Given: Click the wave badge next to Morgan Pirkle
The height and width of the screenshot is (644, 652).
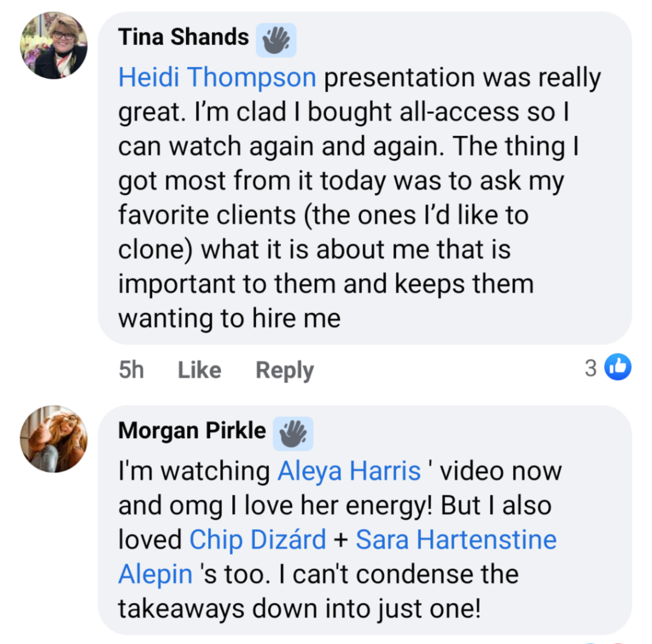Looking at the screenshot, I should point(293,434).
